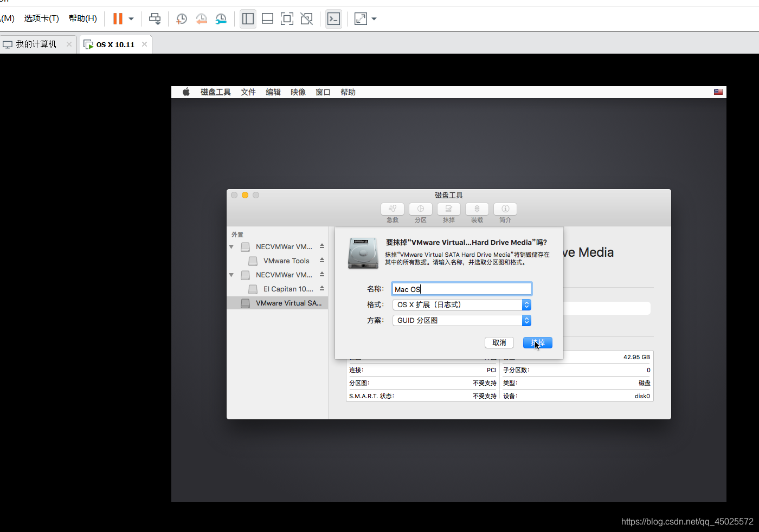759x532 pixels.
Task: Switch to Unity mode
Action: [x=306, y=19]
